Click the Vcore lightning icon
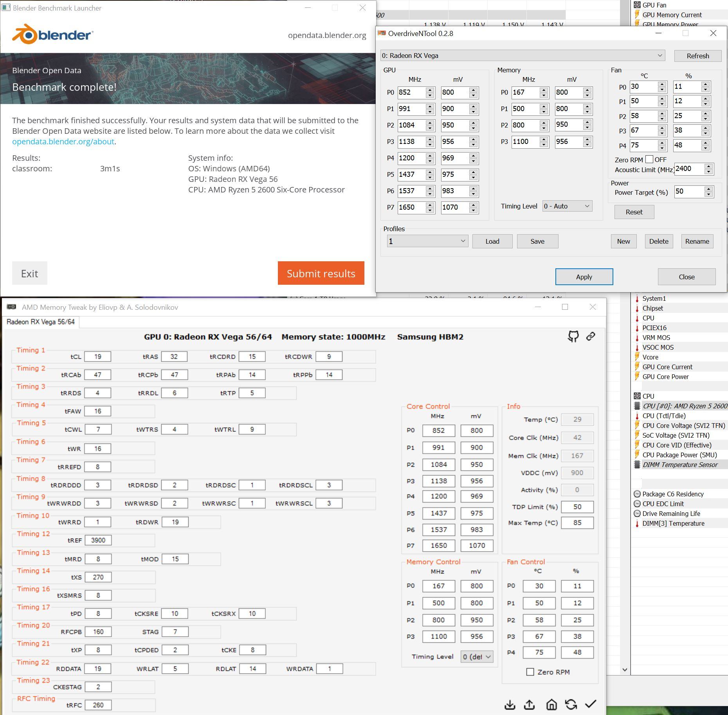 [637, 357]
